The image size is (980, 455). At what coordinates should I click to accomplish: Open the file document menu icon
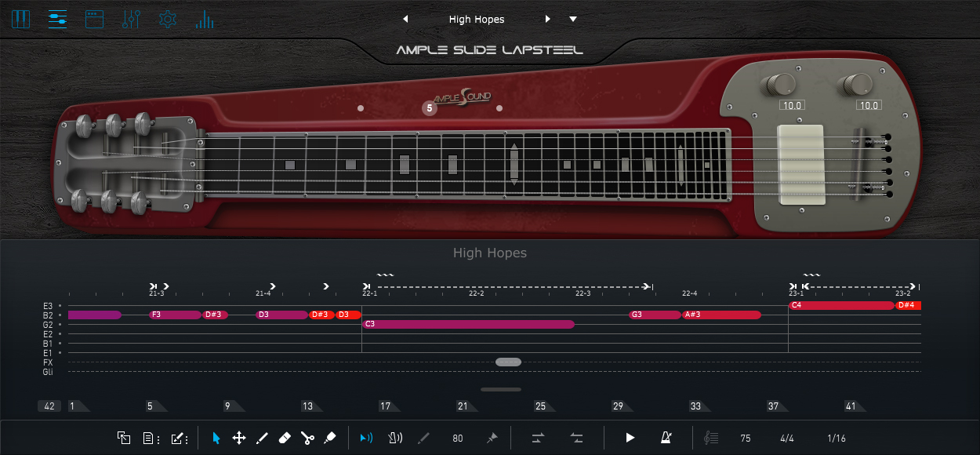[151, 439]
